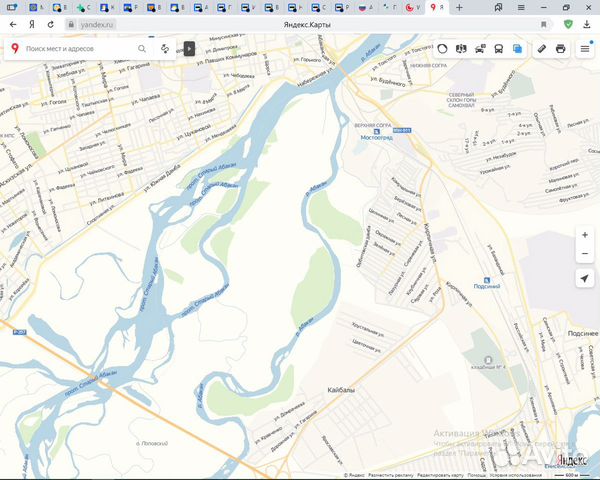
Task: Switch to the active Yandex Maps tab
Action: click(437, 7)
